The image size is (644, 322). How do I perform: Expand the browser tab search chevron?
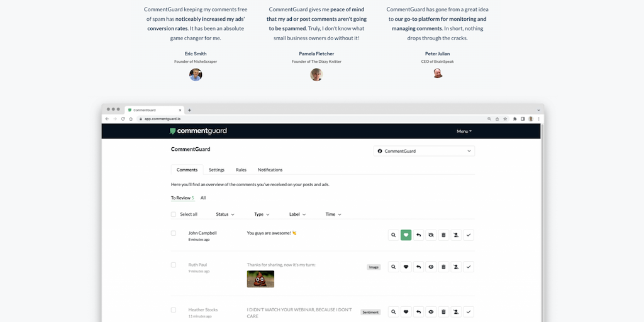pyautogui.click(x=538, y=110)
